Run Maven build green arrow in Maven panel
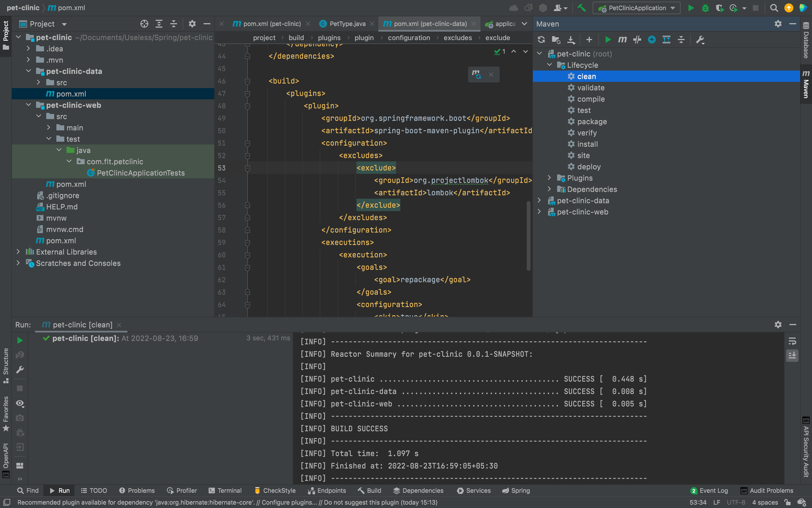Image resolution: width=812 pixels, height=508 pixels. (608, 40)
